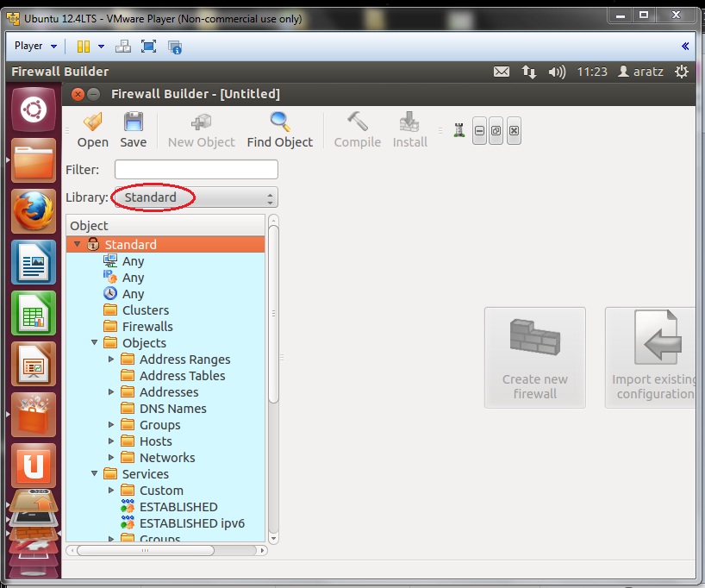Image resolution: width=705 pixels, height=588 pixels.
Task: Expand the Groups folder under Objects
Action: pos(111,424)
